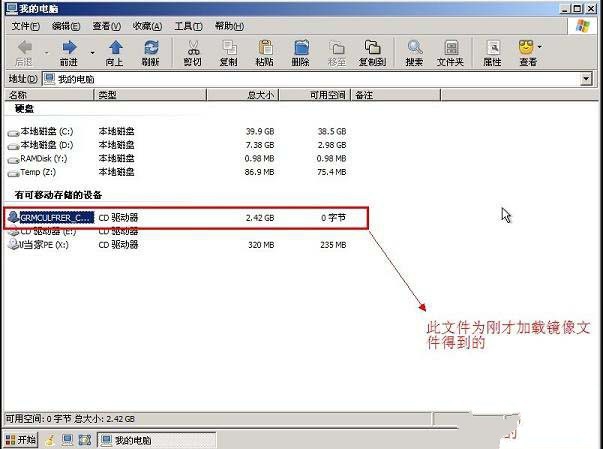This screenshot has height=449, width=603.
Task: Open the 文件(F) menu
Action: pyautogui.click(x=26, y=25)
